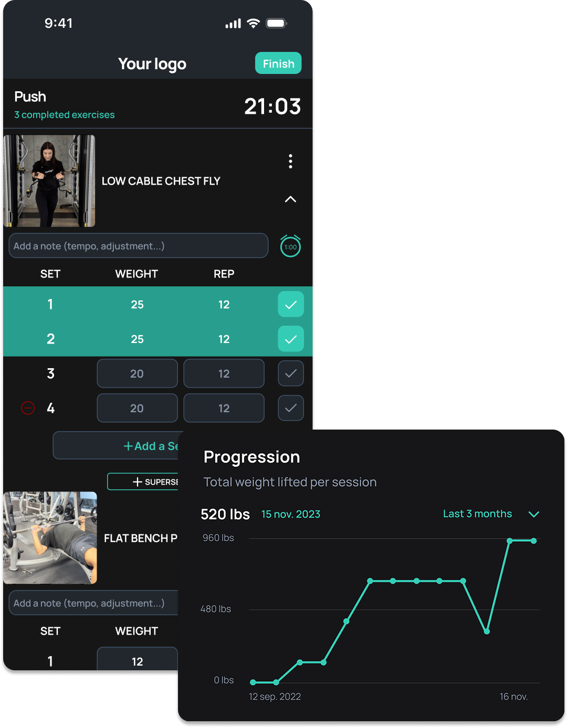568x728 pixels.
Task: Select the set 3 weight field showing 20
Action: point(138,373)
